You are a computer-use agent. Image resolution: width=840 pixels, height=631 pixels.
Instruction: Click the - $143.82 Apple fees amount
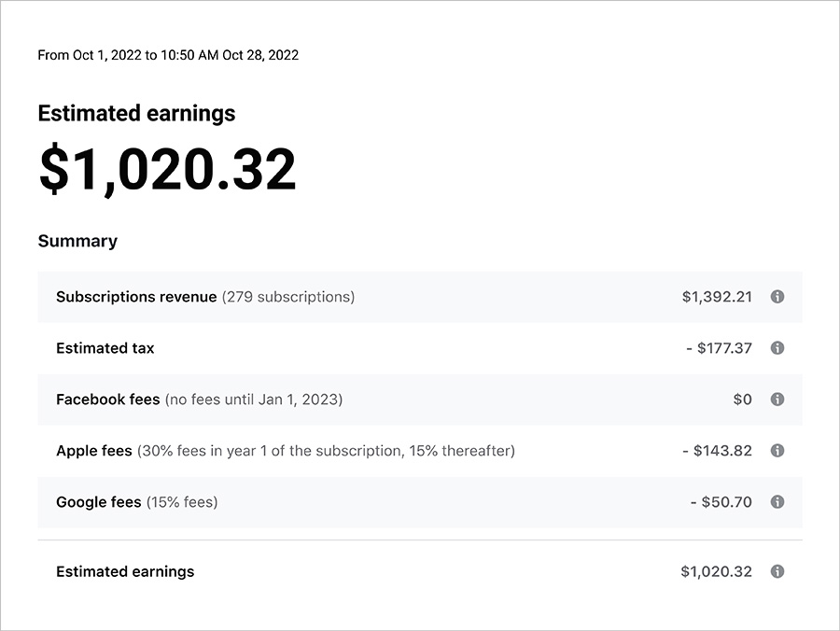click(x=717, y=451)
